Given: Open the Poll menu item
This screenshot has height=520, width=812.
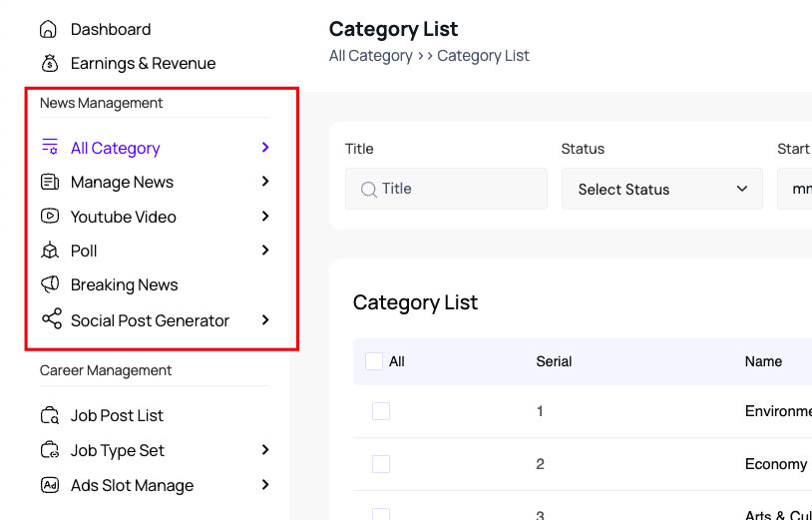Looking at the screenshot, I should click(84, 252).
